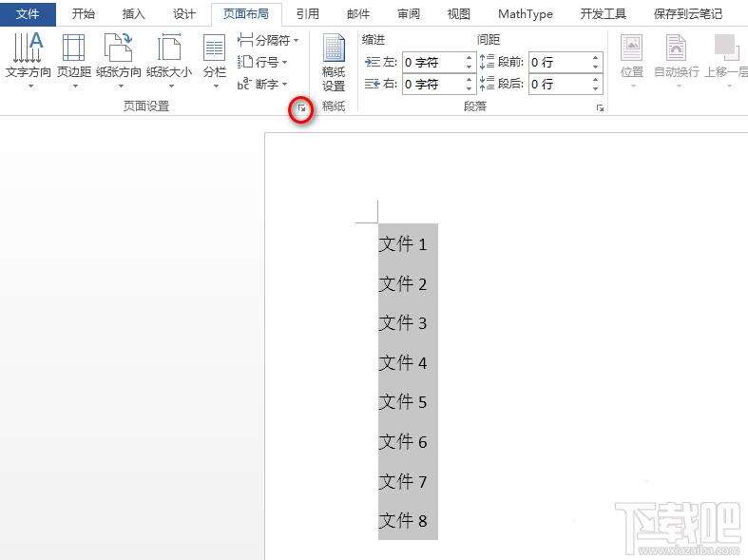Screen dimensions: 748x560
Task: Click the spacing-after icon beside 段后
Action: tap(487, 84)
